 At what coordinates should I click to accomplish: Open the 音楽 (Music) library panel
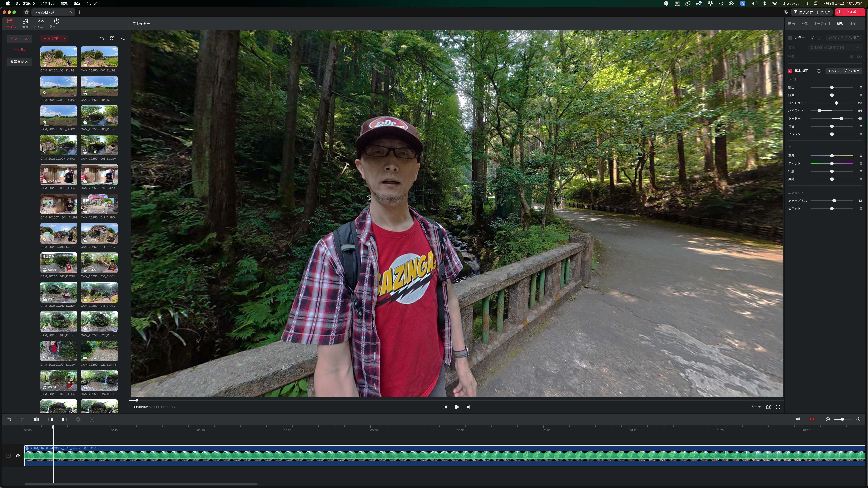click(25, 23)
